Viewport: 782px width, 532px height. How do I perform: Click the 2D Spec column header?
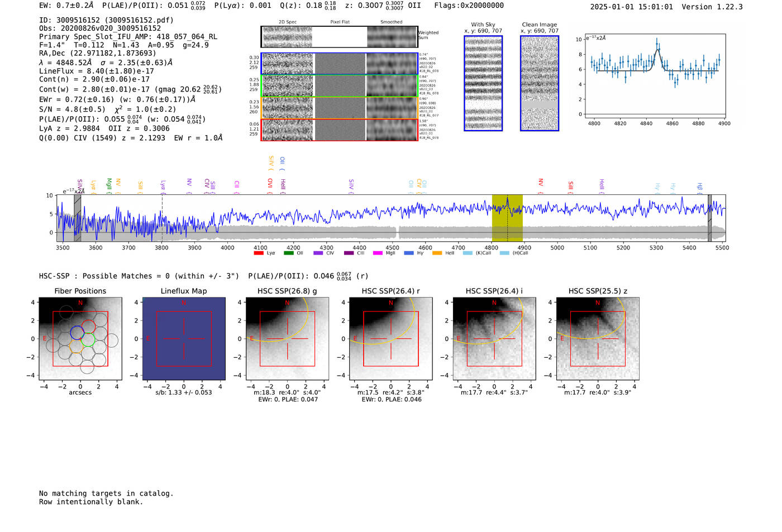288,22
